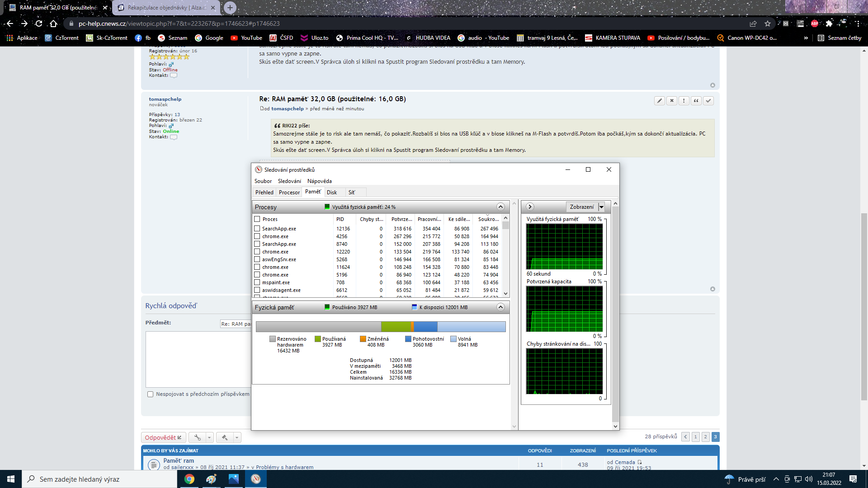This screenshot has width=868, height=488.
Task: Click the report post exclamation icon
Action: pos(684,101)
